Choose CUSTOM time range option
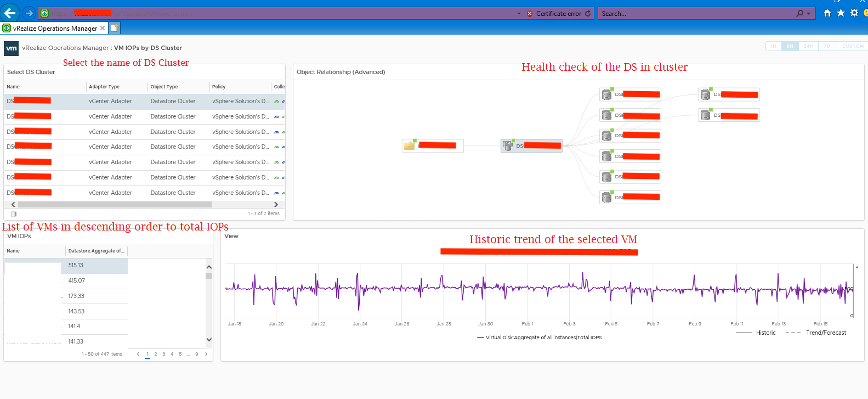The image size is (868, 399). (x=853, y=47)
